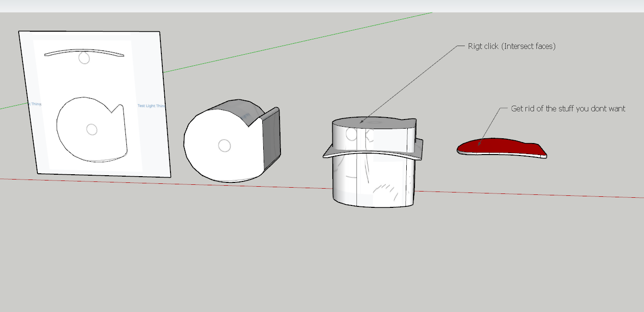Image resolution: width=644 pixels, height=312 pixels.
Task: Click small circle inside G-shaped outline on image
Action: click(91, 129)
